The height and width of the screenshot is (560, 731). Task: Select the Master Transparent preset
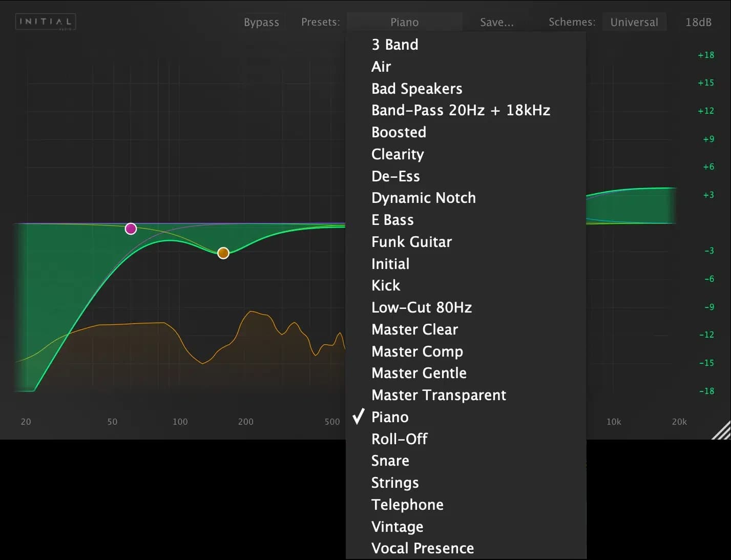[x=438, y=395]
